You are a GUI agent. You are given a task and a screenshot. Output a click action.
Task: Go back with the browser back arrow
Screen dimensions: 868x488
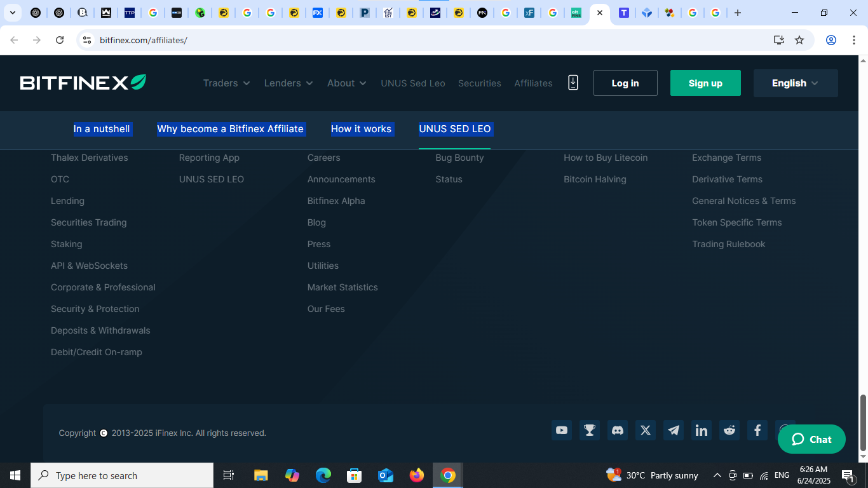click(14, 40)
